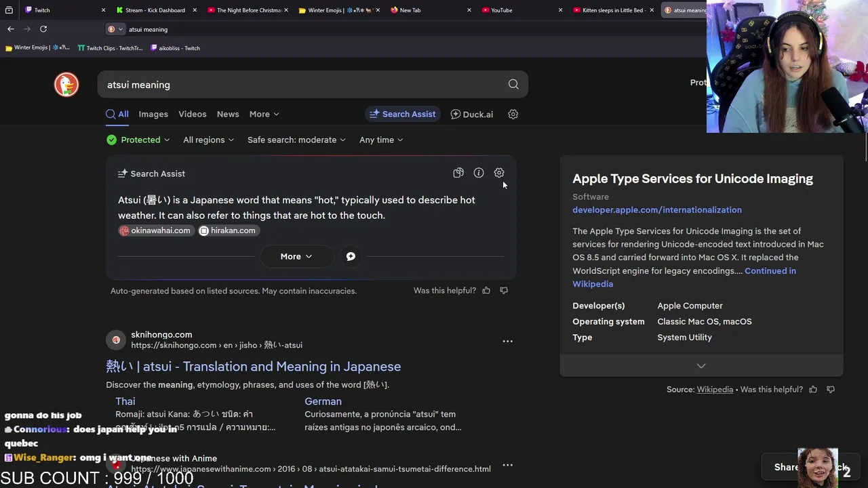
Task: Open the Winter Emojis bookmark folder
Action: click(37, 48)
